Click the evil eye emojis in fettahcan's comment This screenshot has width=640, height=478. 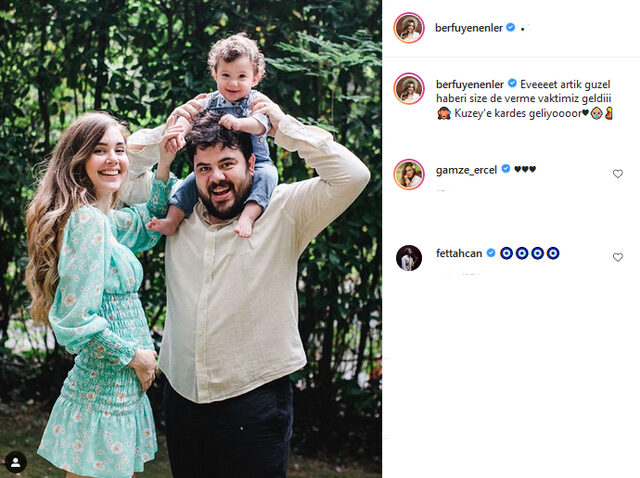[x=530, y=253]
